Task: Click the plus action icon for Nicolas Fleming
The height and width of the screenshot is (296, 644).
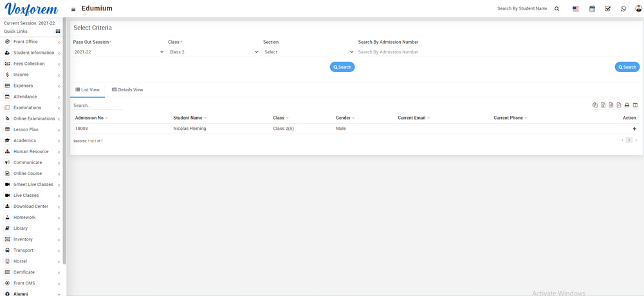Action: [634, 129]
